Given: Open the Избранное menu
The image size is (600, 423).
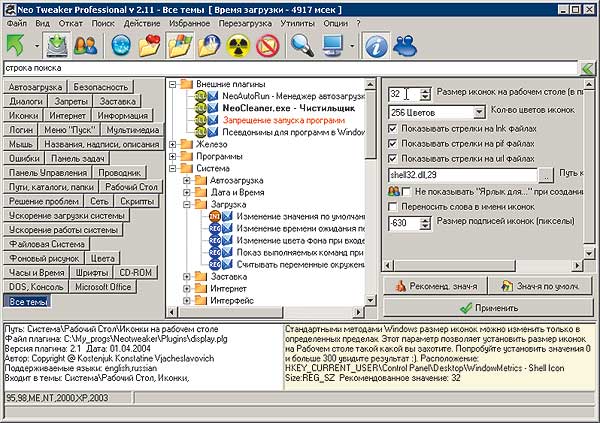Looking at the screenshot, I should pos(189,23).
